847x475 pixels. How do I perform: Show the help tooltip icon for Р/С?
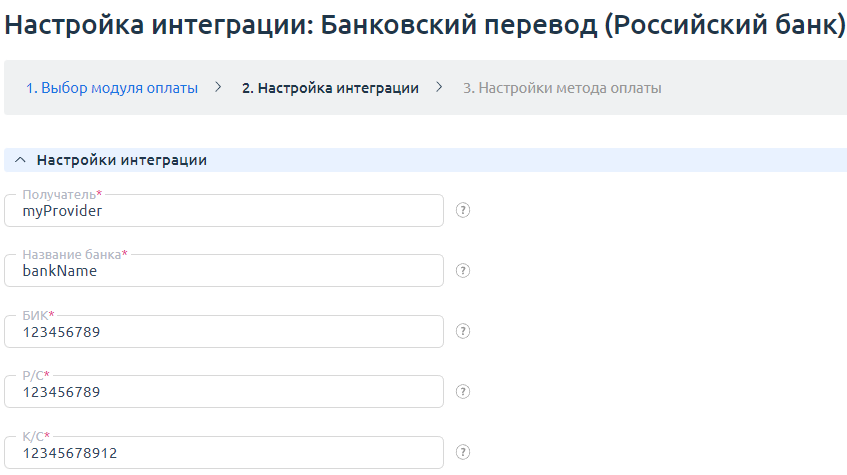tap(463, 391)
